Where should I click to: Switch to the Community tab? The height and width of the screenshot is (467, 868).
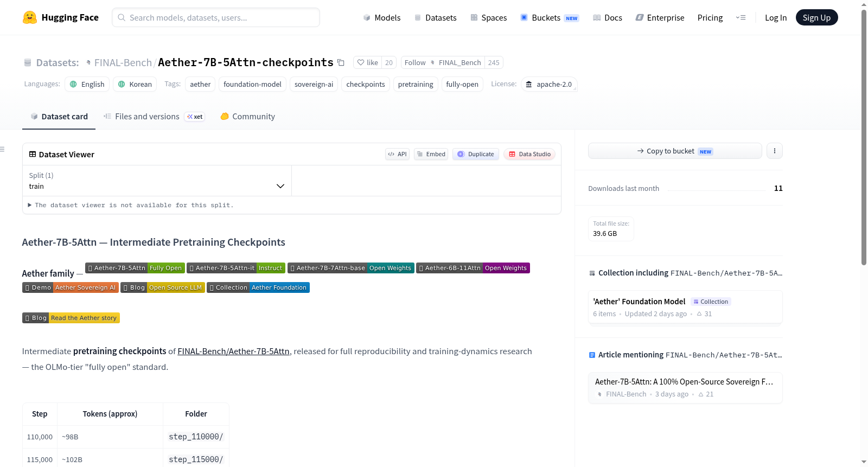[x=248, y=117]
